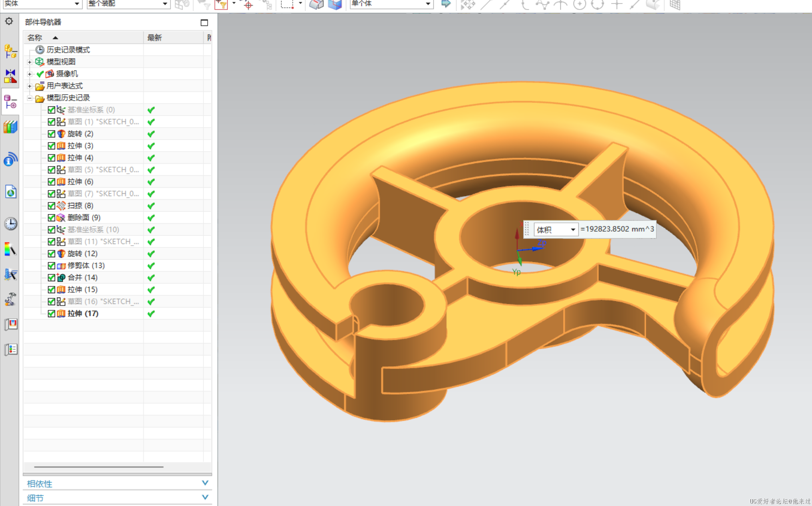Viewport: 812px width, 506px height.
Task: Select the 拉伸 (4) feature
Action: [x=80, y=158]
